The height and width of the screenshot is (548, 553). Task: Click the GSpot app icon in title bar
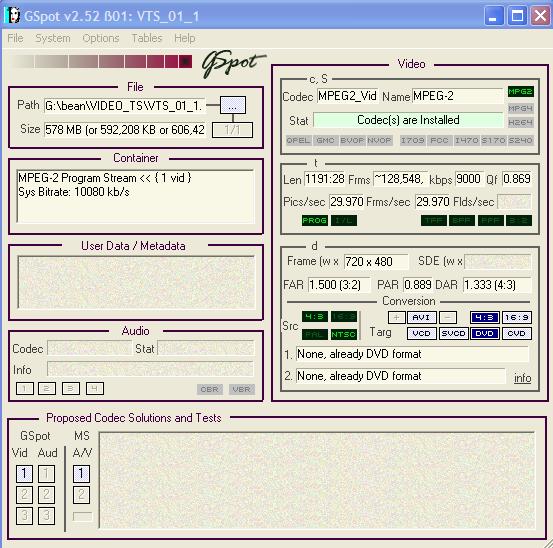coord(13,16)
